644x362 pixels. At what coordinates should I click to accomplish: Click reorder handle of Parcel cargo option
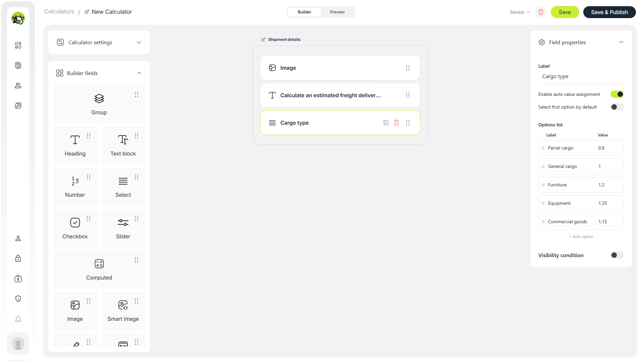point(543,148)
